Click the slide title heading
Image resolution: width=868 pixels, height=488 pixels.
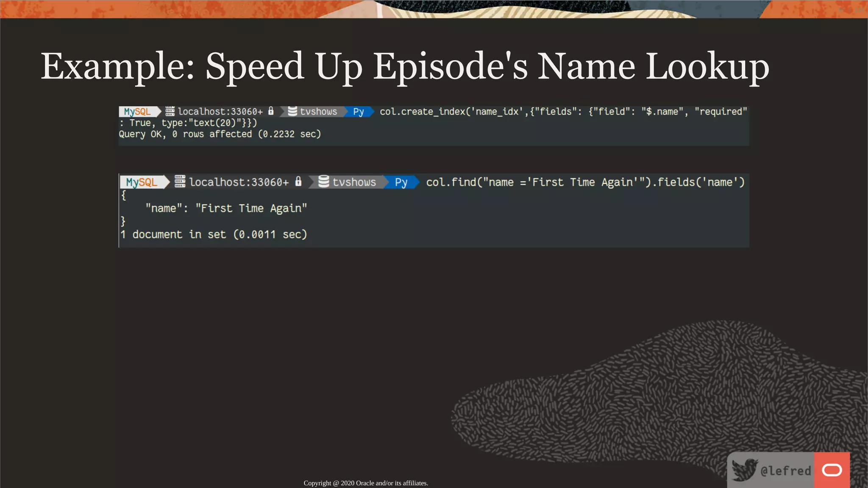[405, 67]
